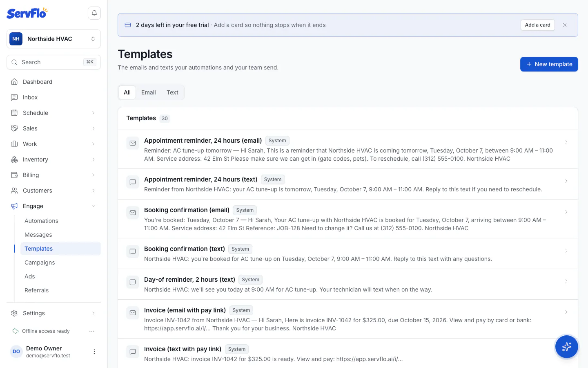The width and height of the screenshot is (588, 368).
Task: Dismiss the free trial banner
Action: 565,25
